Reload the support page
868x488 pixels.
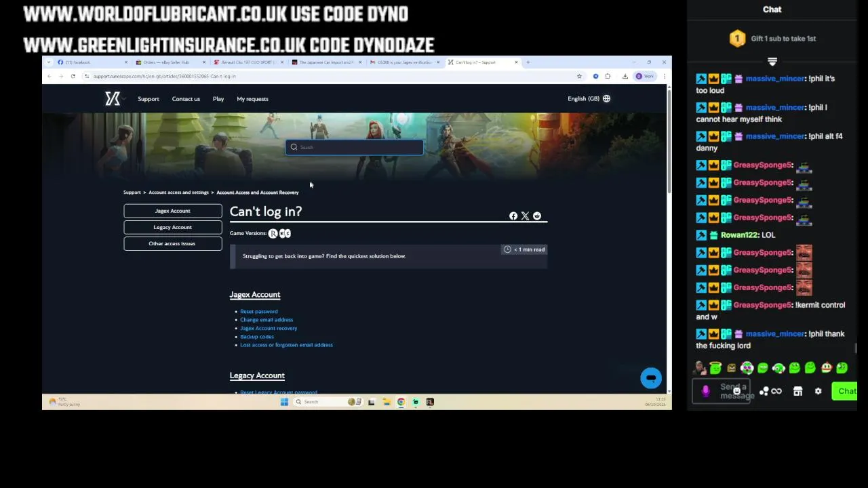click(73, 76)
